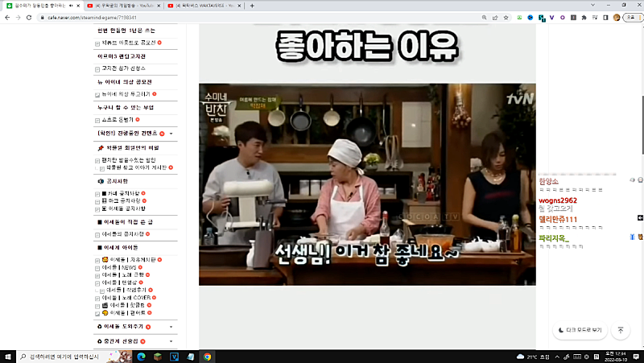Switch to the first Naver cafe tab
644x363 pixels.
(x=43, y=6)
